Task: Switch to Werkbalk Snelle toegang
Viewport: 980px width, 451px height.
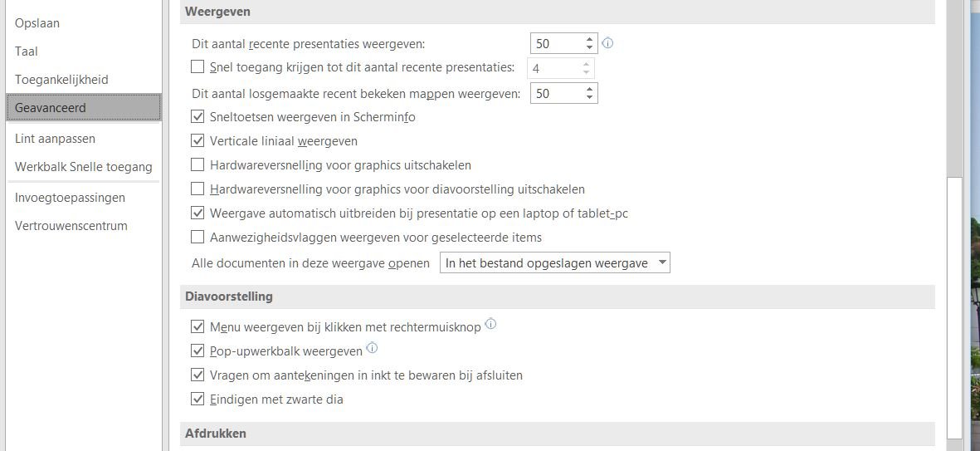Action: pyautogui.click(x=84, y=167)
